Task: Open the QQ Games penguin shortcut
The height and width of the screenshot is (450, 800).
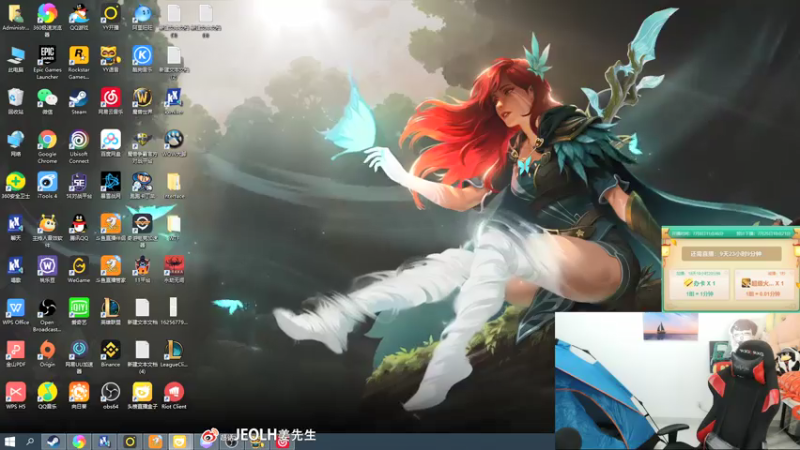Action: point(79,16)
